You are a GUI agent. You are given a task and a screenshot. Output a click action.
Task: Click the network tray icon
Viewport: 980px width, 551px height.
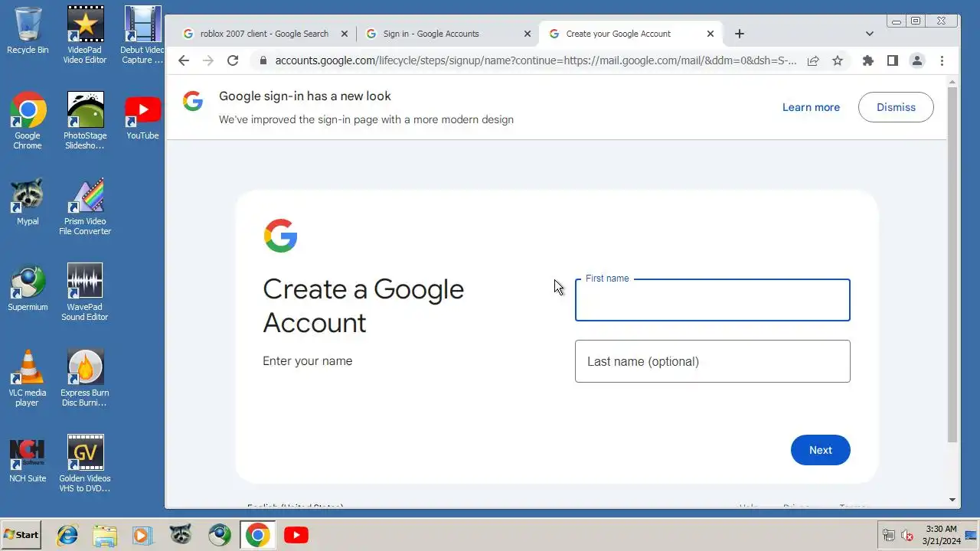coord(889,535)
